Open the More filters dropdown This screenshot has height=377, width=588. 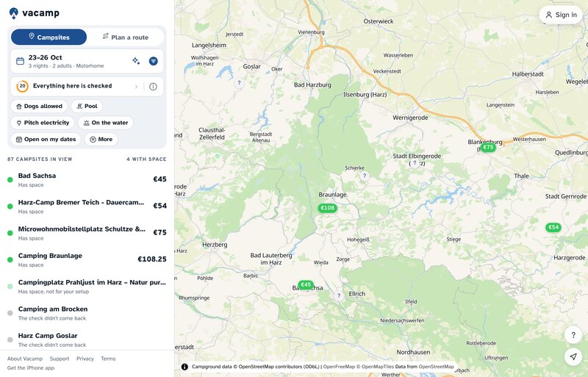101,139
